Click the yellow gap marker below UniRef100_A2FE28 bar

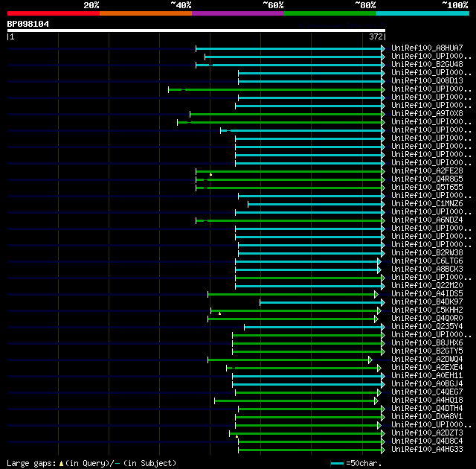click(210, 174)
